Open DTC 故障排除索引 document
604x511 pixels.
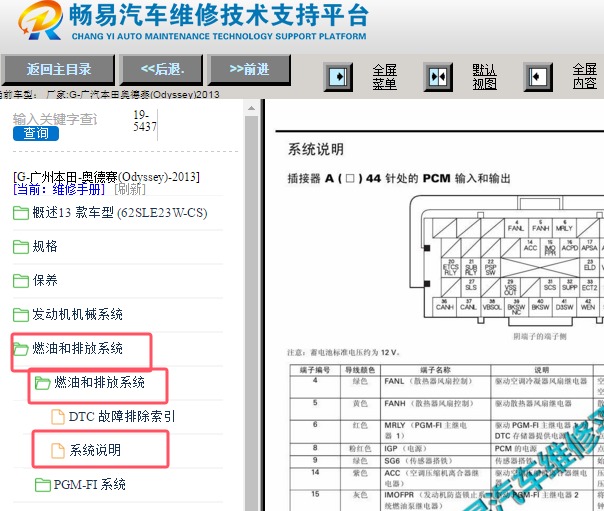[122, 416]
